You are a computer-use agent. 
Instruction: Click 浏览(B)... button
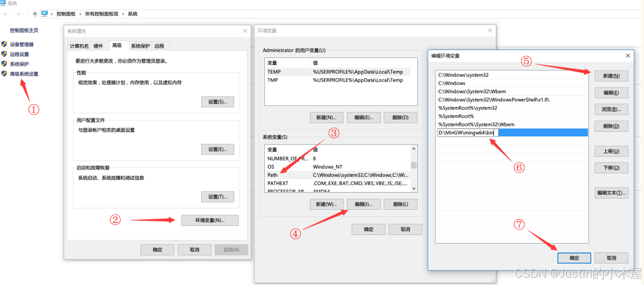tap(611, 109)
